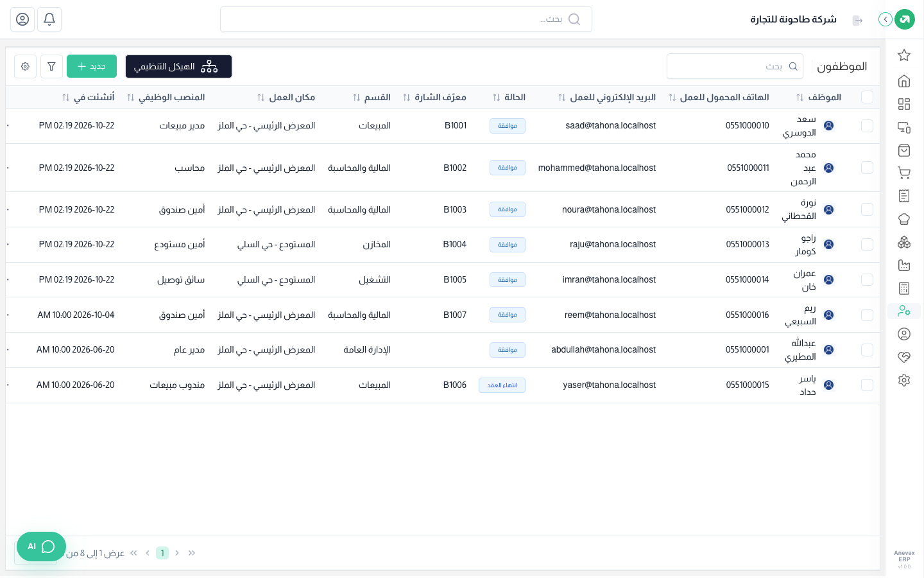Open favorites star icon in sidebar
Screen dimensions: 924x578
(904, 55)
